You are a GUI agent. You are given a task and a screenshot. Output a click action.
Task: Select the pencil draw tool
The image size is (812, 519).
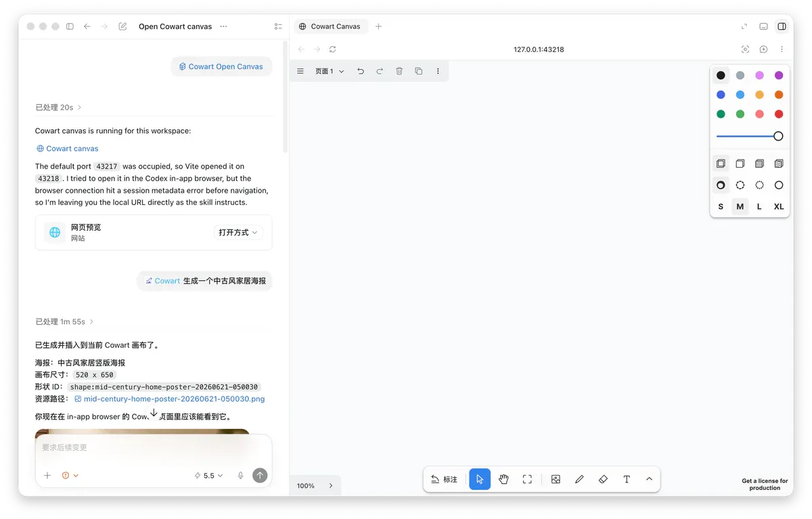tap(579, 479)
